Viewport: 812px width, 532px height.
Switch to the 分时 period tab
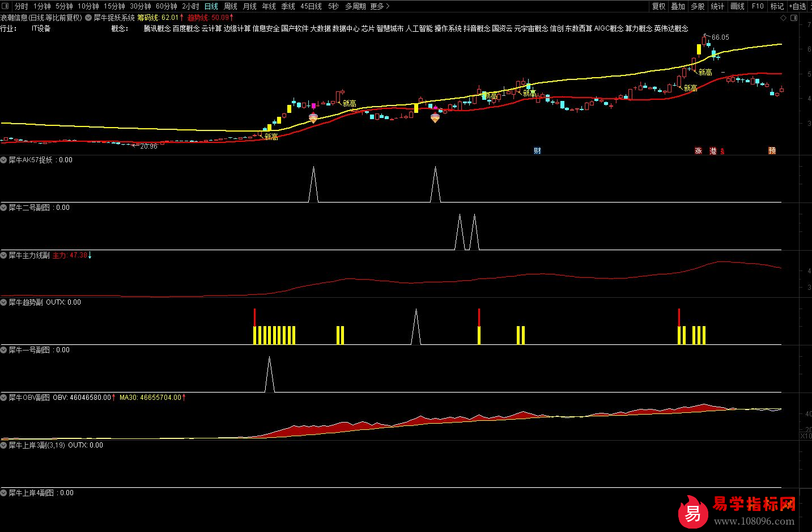[x=21, y=6]
